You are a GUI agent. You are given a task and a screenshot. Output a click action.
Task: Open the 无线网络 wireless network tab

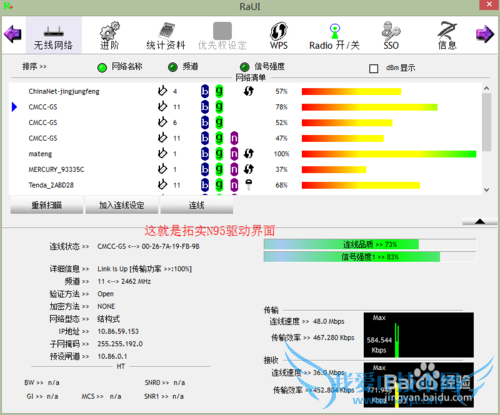click(x=53, y=35)
